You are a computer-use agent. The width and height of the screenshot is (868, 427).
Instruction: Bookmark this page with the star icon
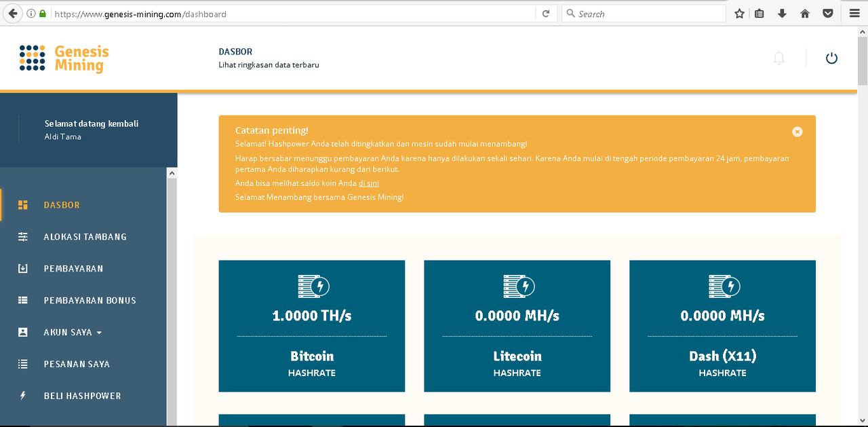740,14
